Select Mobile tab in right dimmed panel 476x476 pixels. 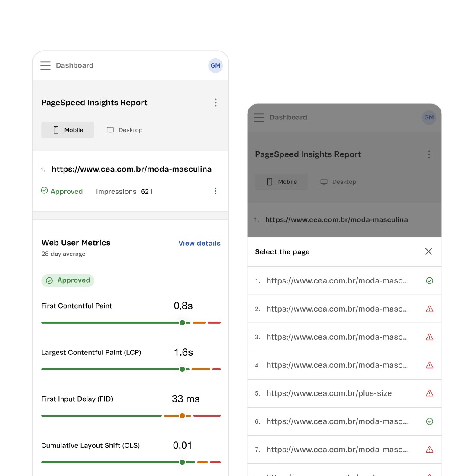coord(281,182)
